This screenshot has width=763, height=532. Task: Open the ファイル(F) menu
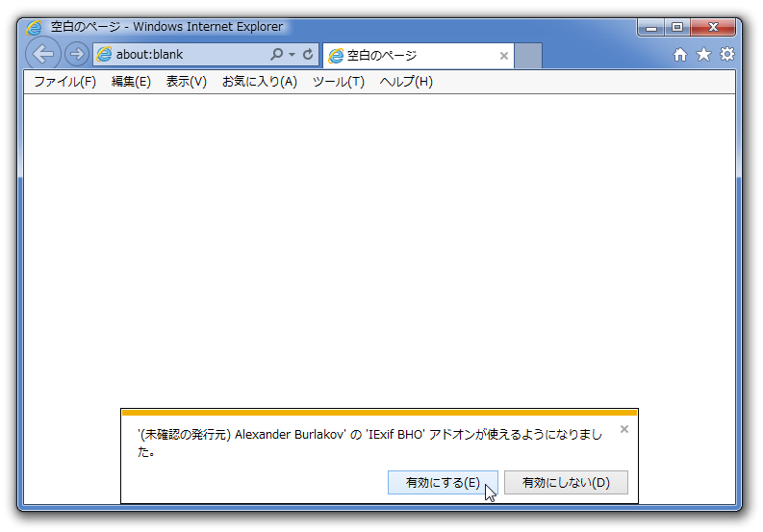[64, 81]
